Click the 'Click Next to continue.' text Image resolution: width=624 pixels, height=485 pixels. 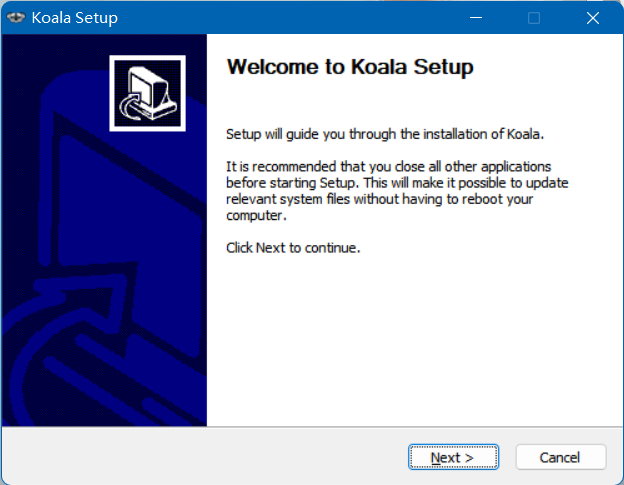[x=293, y=248]
